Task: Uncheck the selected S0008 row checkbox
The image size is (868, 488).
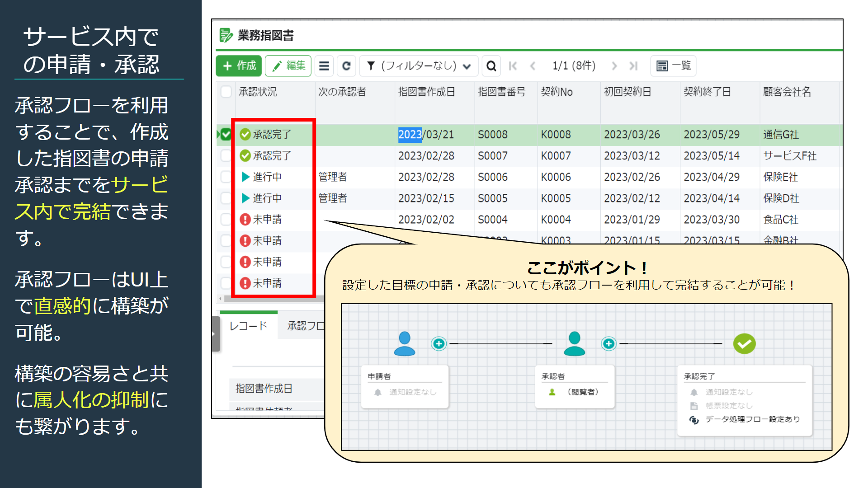Action: [x=226, y=134]
